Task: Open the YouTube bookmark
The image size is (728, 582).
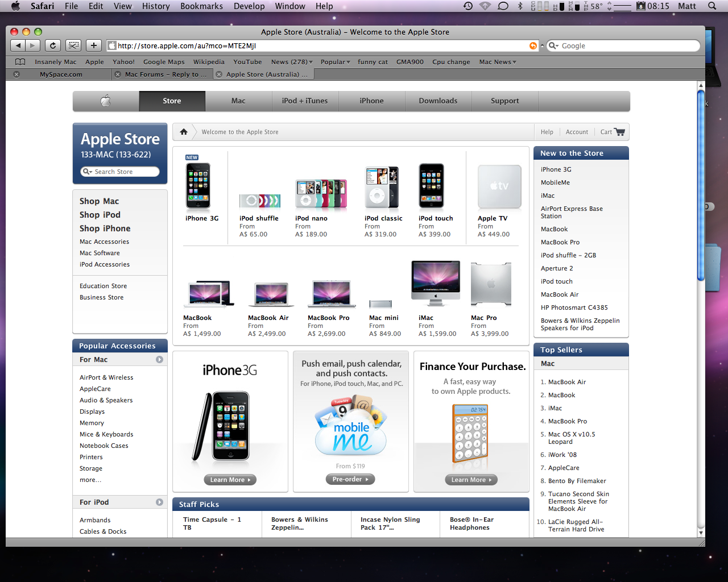Action: 247,62
